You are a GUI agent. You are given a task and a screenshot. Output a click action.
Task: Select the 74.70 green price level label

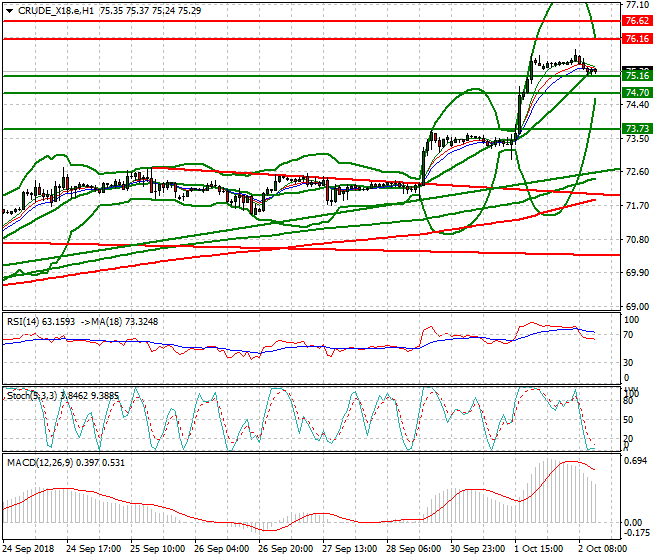637,93
